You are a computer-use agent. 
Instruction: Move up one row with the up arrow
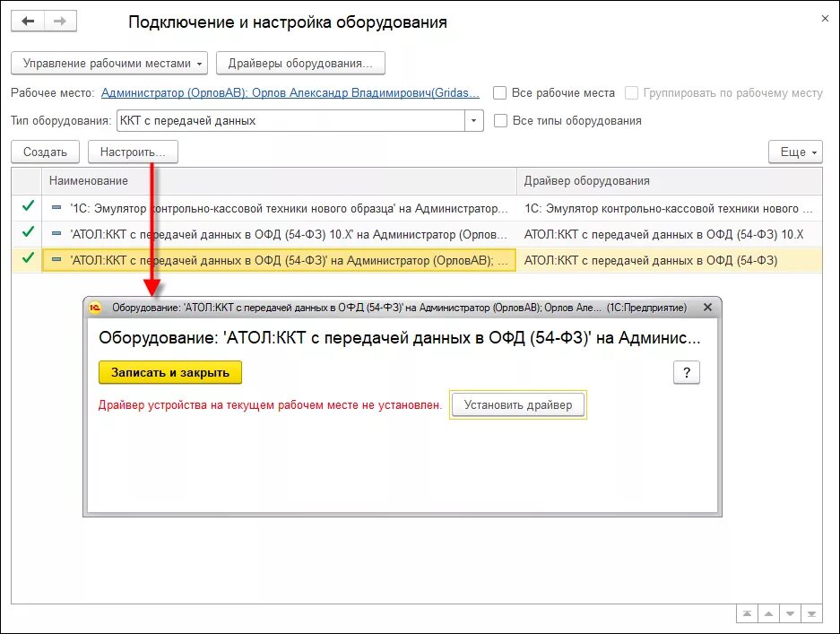[768, 613]
